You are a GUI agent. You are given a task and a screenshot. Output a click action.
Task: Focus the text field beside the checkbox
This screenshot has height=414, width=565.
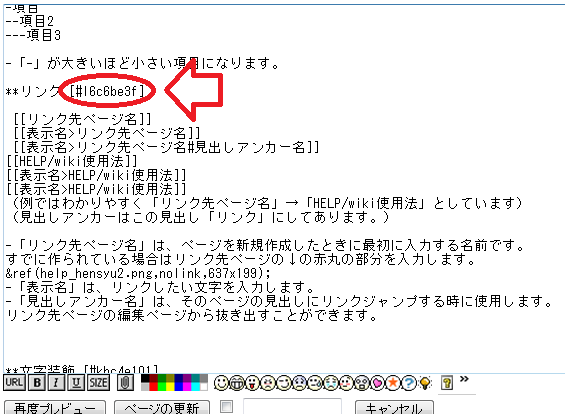pyautogui.click(x=292, y=406)
